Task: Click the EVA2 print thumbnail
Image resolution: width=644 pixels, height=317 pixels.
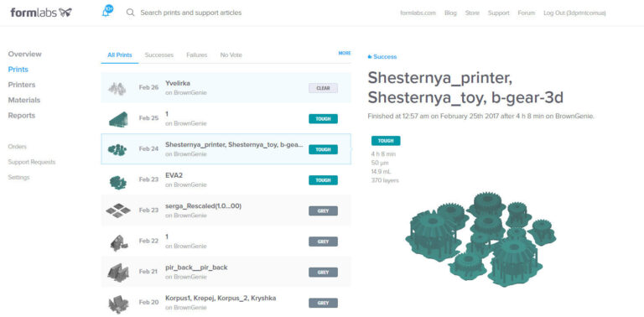Action: point(117,181)
